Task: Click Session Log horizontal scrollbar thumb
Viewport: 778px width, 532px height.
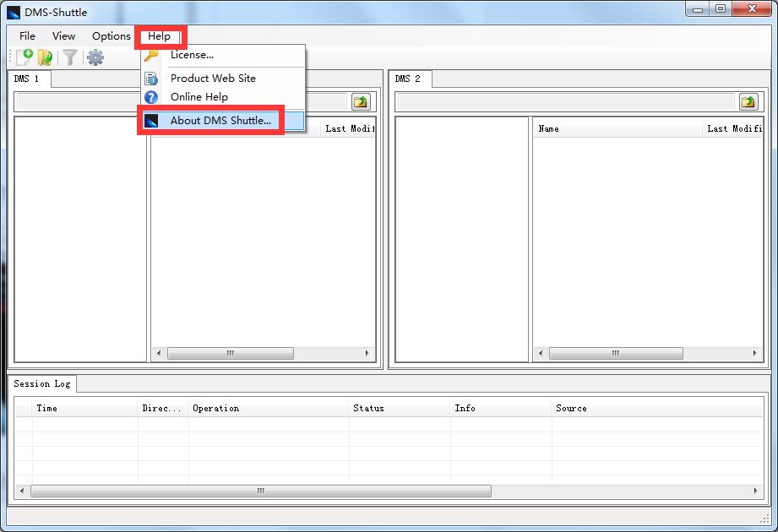Action: (261, 491)
